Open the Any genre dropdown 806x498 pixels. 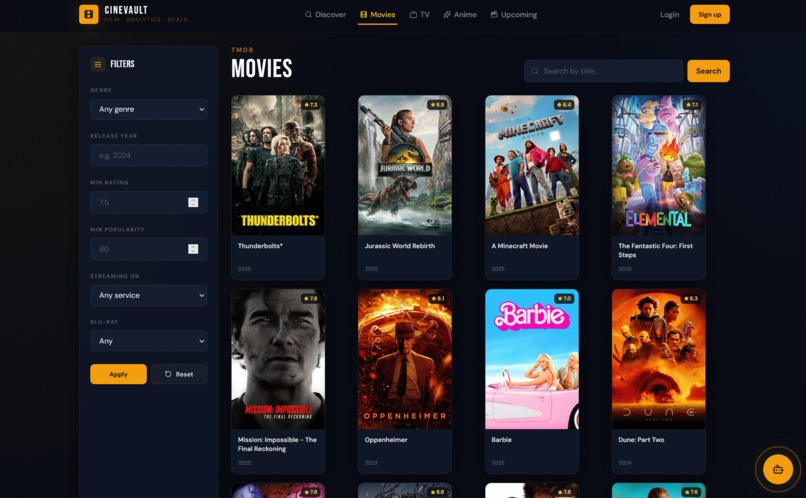pos(149,109)
